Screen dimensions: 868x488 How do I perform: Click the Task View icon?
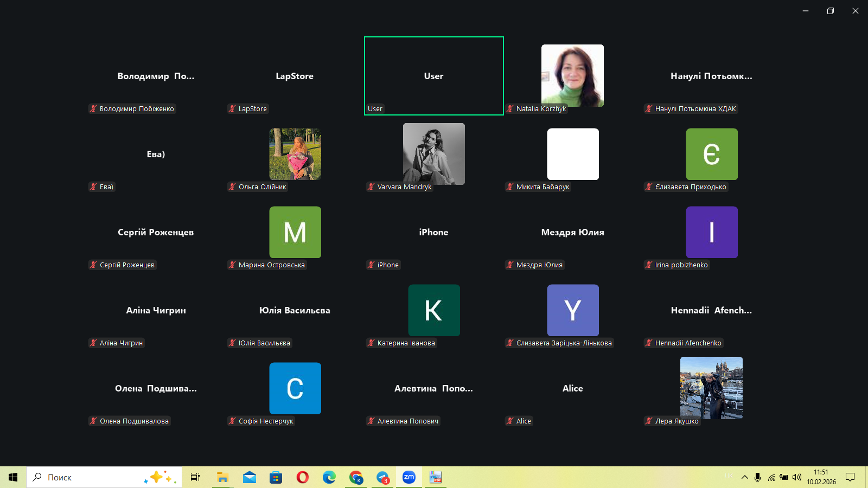(x=195, y=477)
